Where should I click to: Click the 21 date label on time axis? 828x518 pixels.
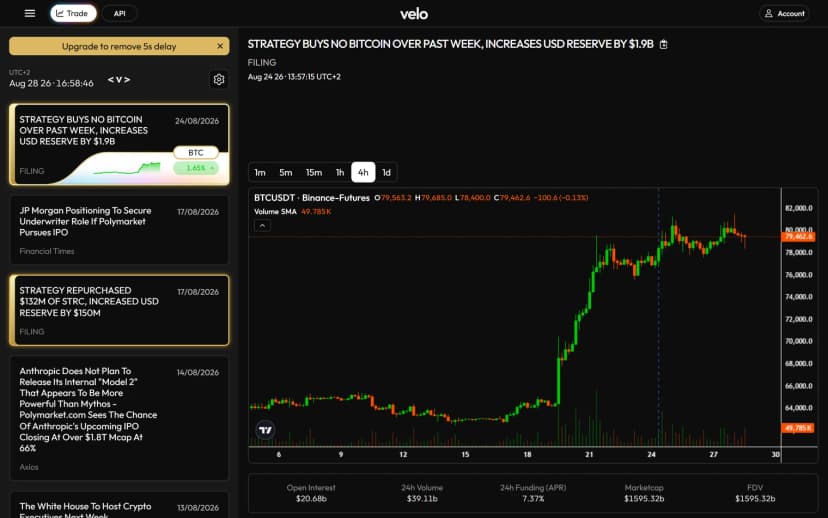(589, 455)
